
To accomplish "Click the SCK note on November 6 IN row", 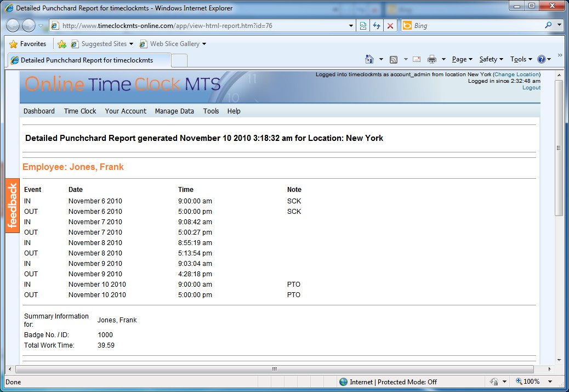I will click(x=294, y=201).
